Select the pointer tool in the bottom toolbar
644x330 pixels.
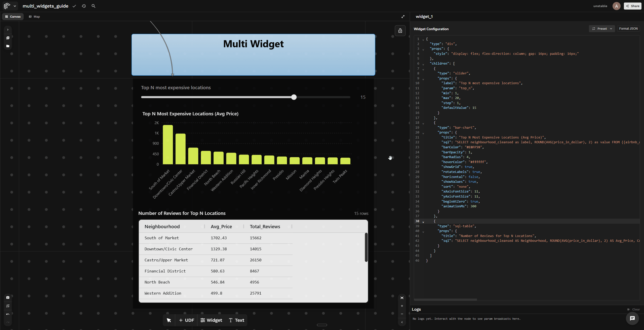(x=169, y=320)
